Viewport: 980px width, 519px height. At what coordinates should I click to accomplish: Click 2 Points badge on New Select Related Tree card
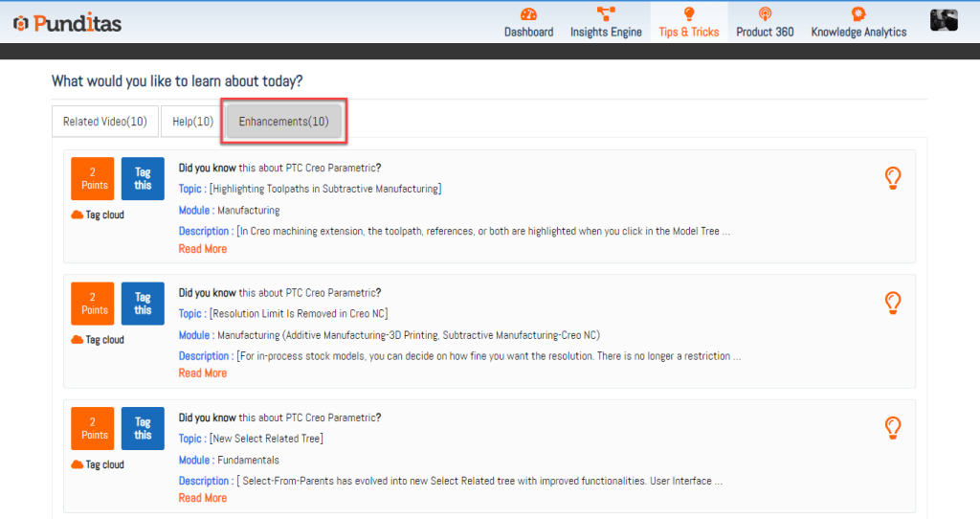(x=94, y=428)
